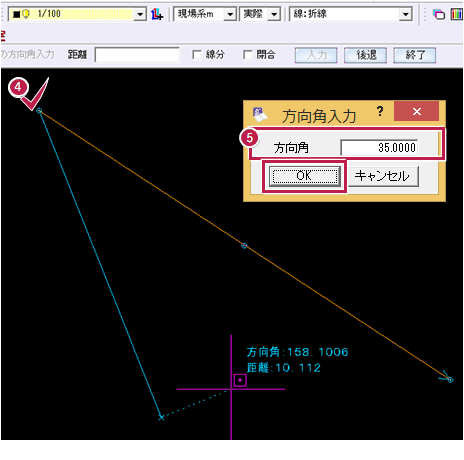The height and width of the screenshot is (460, 464).
Task: Click the 方向角入力 dialog title icon
Action: click(x=260, y=114)
